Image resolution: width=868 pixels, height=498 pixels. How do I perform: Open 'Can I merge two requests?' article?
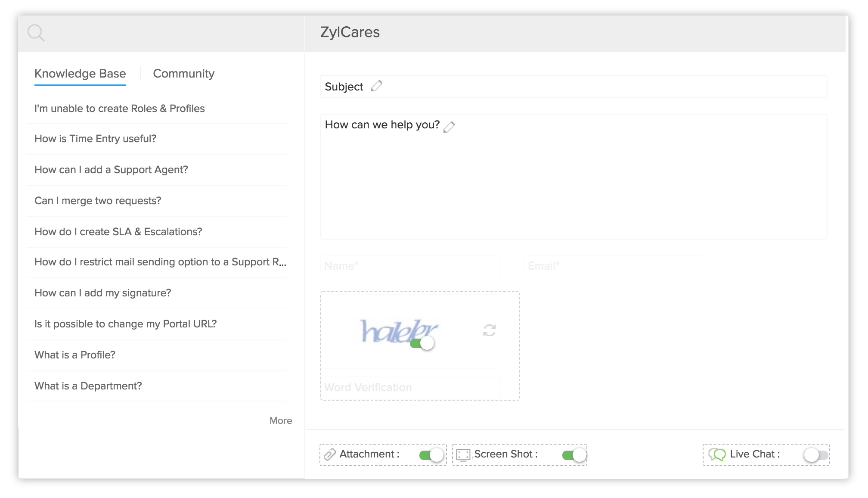pos(98,201)
